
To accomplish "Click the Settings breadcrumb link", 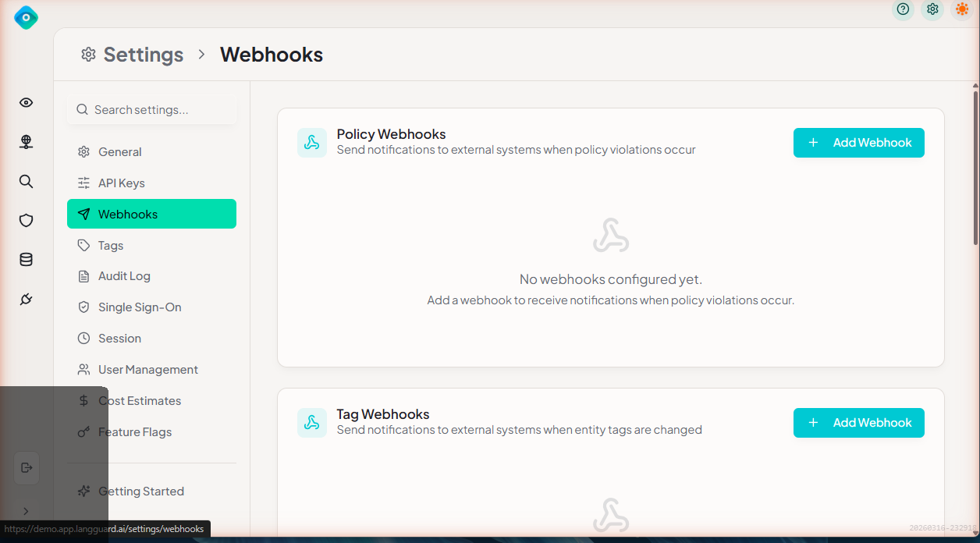I will (x=143, y=54).
